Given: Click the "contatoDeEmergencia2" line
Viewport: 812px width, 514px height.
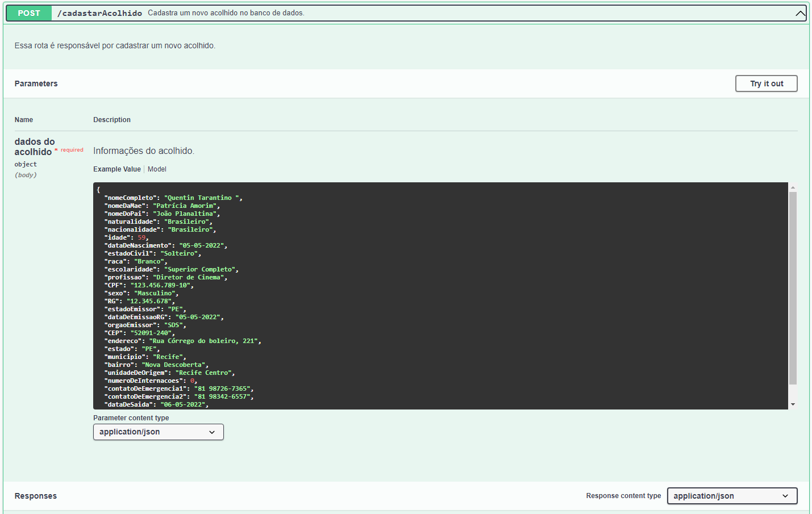Looking at the screenshot, I should click(x=179, y=396).
